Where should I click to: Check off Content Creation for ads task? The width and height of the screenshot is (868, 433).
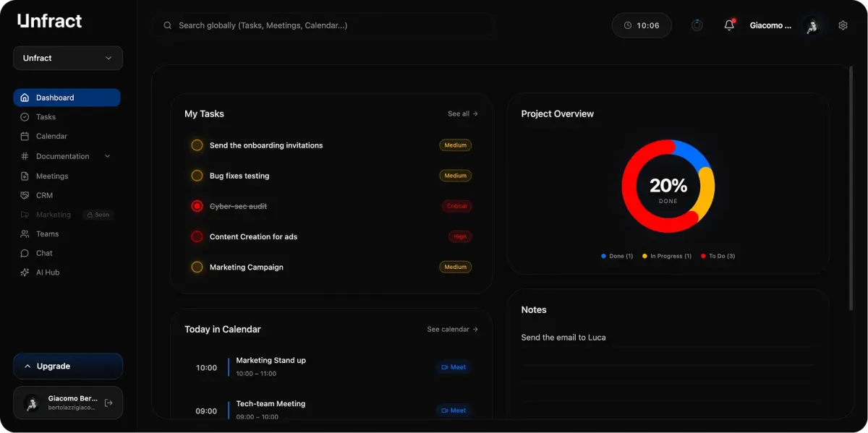point(197,236)
